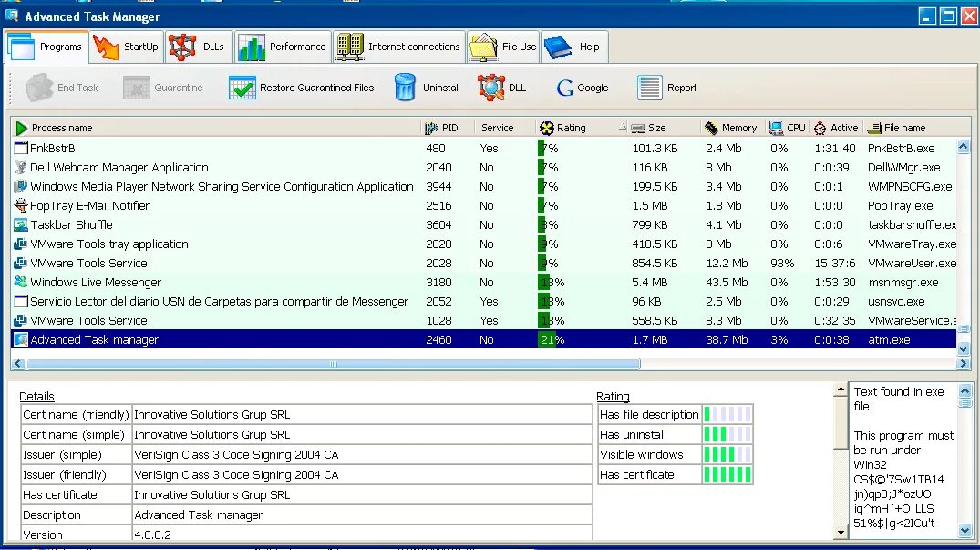Select VMware Tools tray application row
Image resolution: width=980 pixels, height=550 pixels.
point(484,244)
